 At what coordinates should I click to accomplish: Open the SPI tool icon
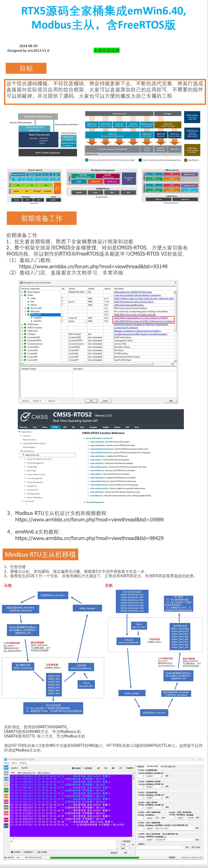click(x=6, y=807)
